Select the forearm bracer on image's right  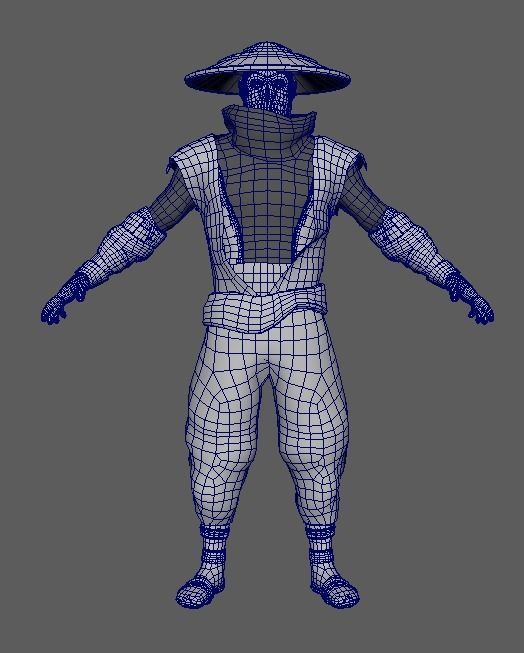tap(412, 246)
